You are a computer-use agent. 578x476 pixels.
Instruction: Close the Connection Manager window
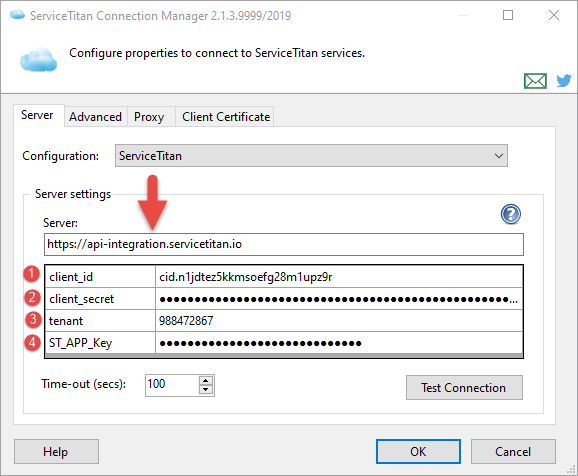pyautogui.click(x=554, y=15)
